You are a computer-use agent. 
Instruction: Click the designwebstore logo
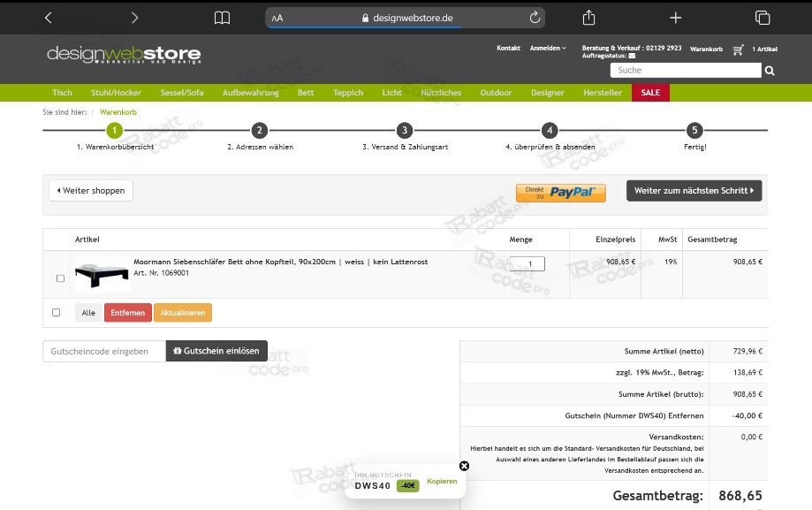click(124, 55)
